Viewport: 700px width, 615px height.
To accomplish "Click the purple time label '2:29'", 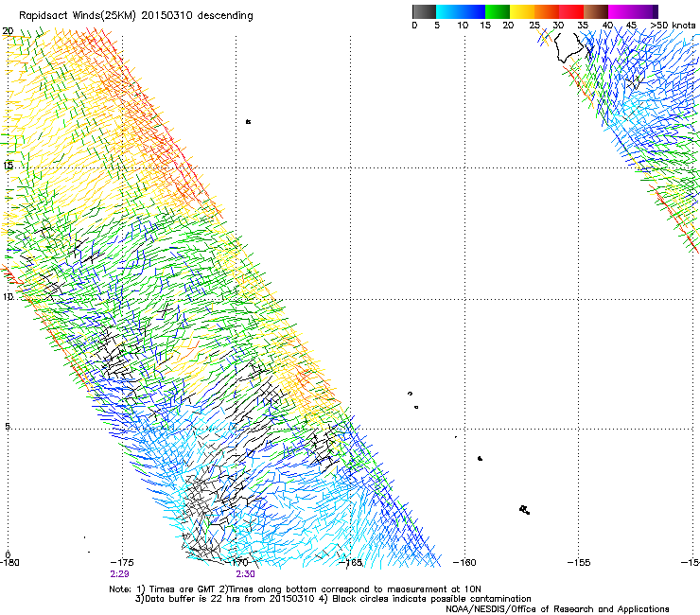I will pos(119,574).
